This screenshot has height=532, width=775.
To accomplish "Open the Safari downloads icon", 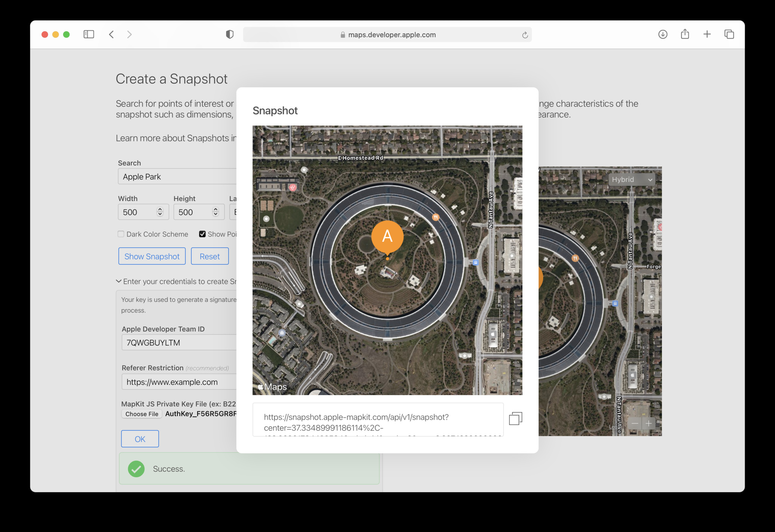I will (x=663, y=34).
